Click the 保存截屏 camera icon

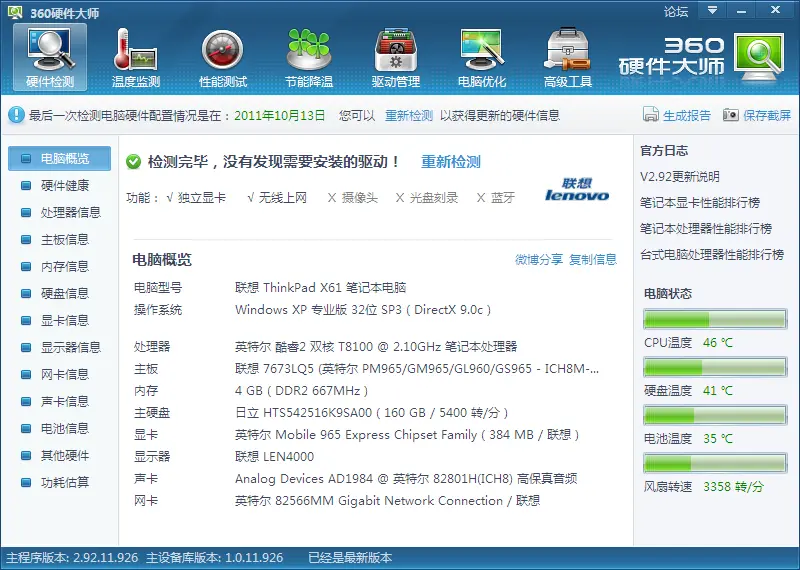(731, 115)
